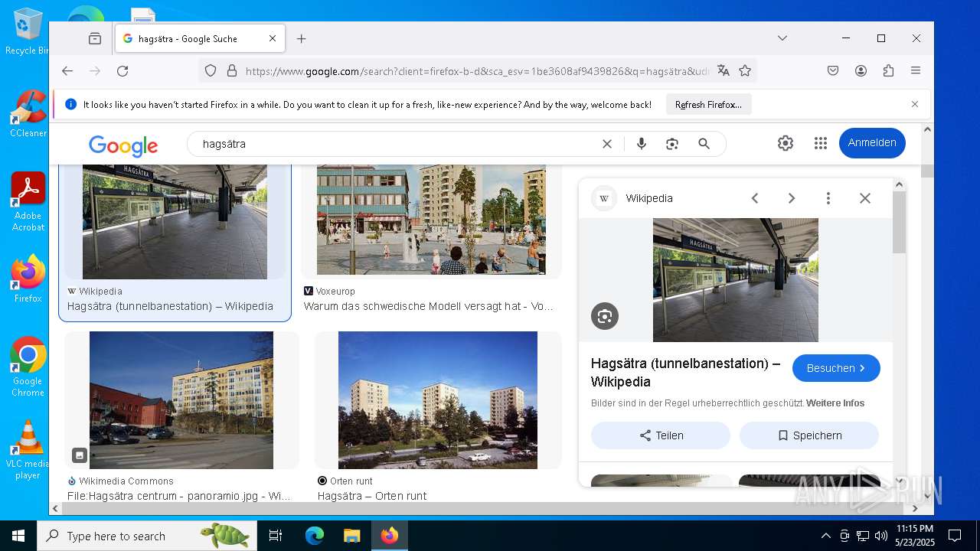Image resolution: width=980 pixels, height=551 pixels.
Task: Open Adobe Acrobat desktop shortcut
Action: click(28, 202)
